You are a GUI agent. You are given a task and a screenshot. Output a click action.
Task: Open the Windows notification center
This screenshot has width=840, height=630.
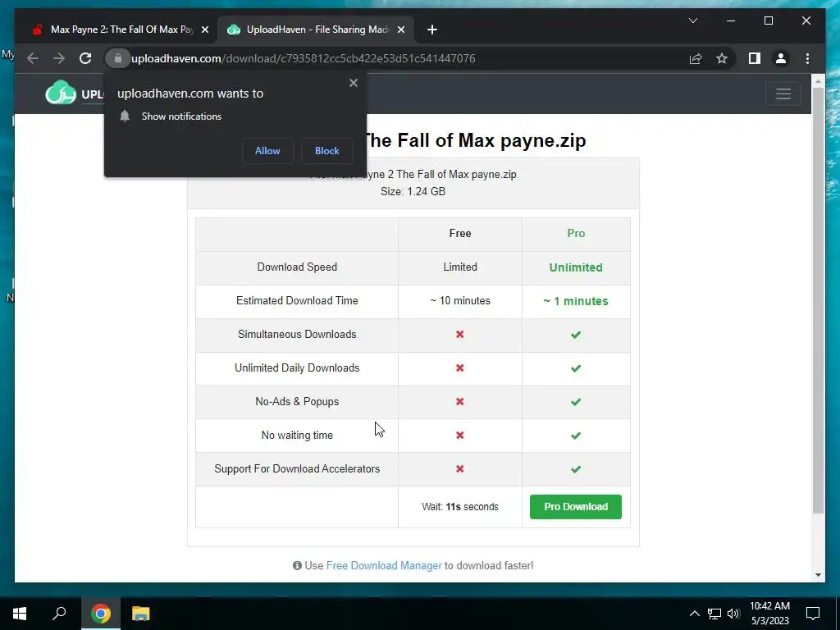[813, 614]
